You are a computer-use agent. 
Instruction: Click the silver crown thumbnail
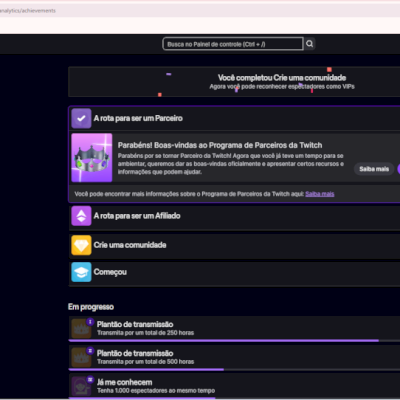click(x=92, y=158)
